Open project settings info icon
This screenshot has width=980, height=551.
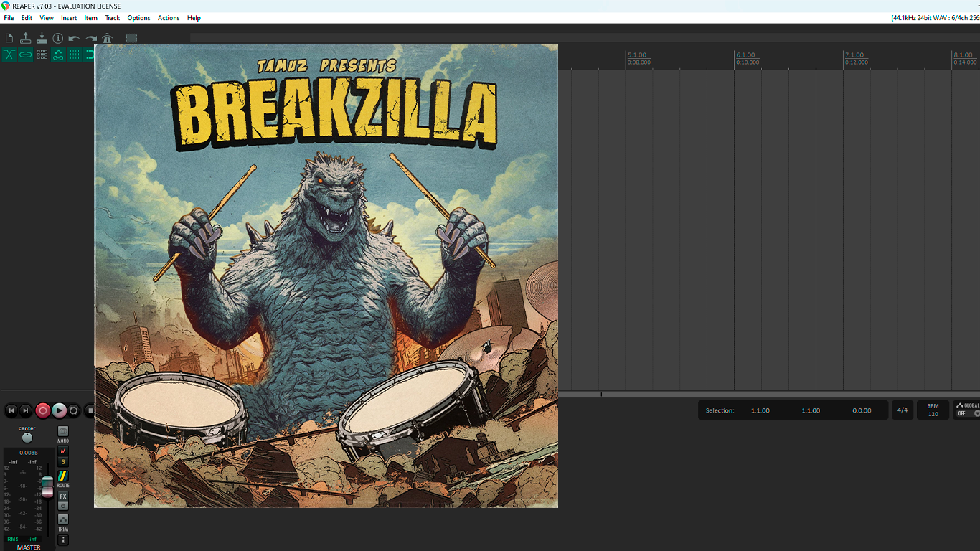(58, 38)
